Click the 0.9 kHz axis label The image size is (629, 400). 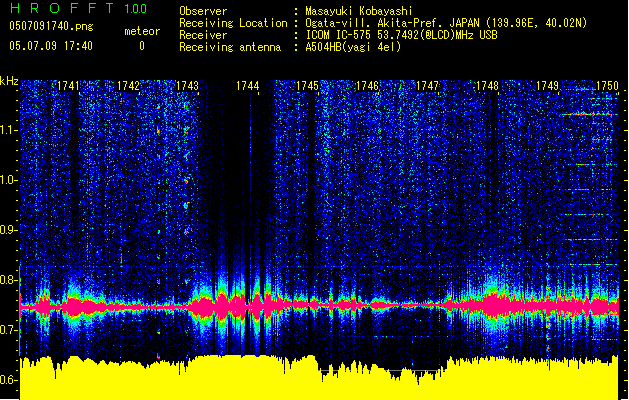click(x=8, y=230)
